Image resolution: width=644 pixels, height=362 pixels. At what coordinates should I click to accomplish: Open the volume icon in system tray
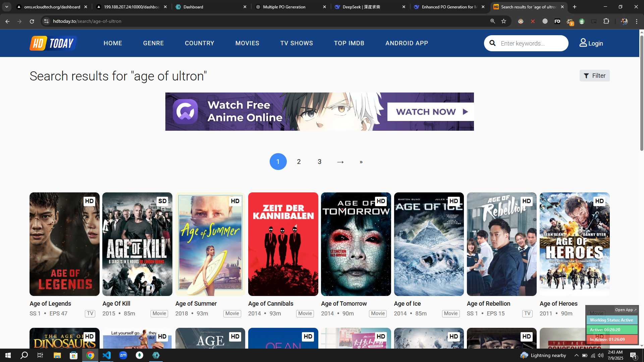(x=601, y=355)
